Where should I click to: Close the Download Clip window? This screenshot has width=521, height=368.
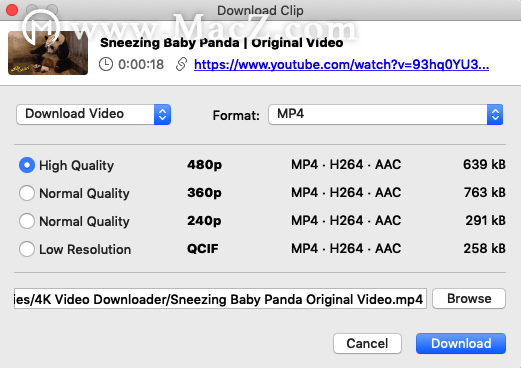pos(12,10)
